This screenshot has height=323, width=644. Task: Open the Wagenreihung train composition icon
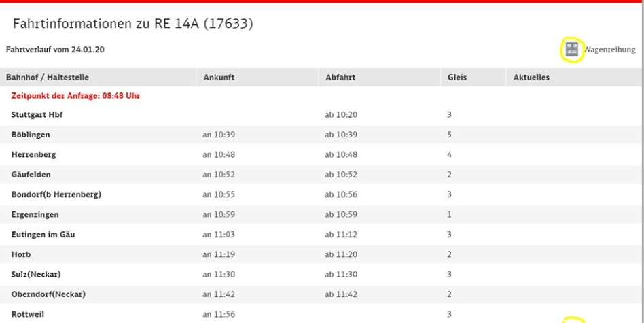point(572,50)
